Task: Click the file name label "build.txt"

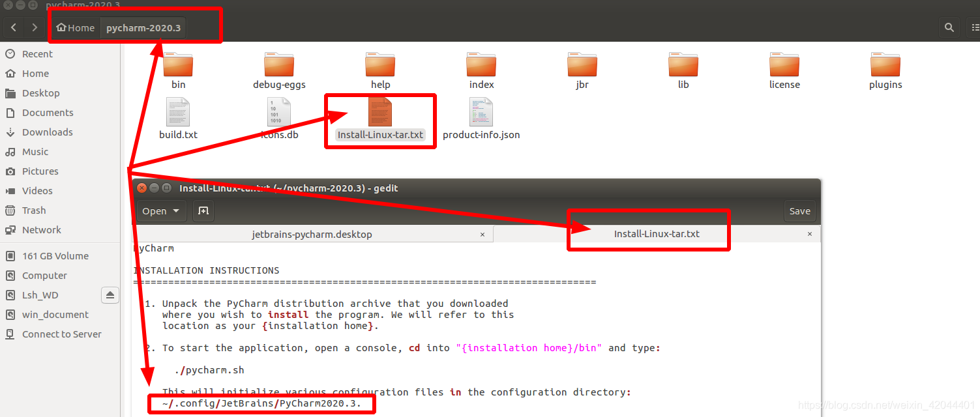Action: (178, 135)
